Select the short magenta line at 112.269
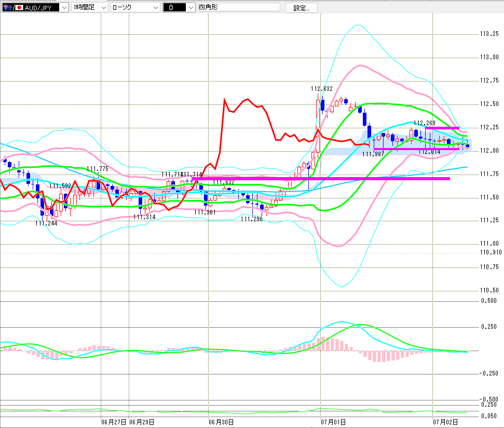The width and height of the screenshot is (504, 428). 442,128
